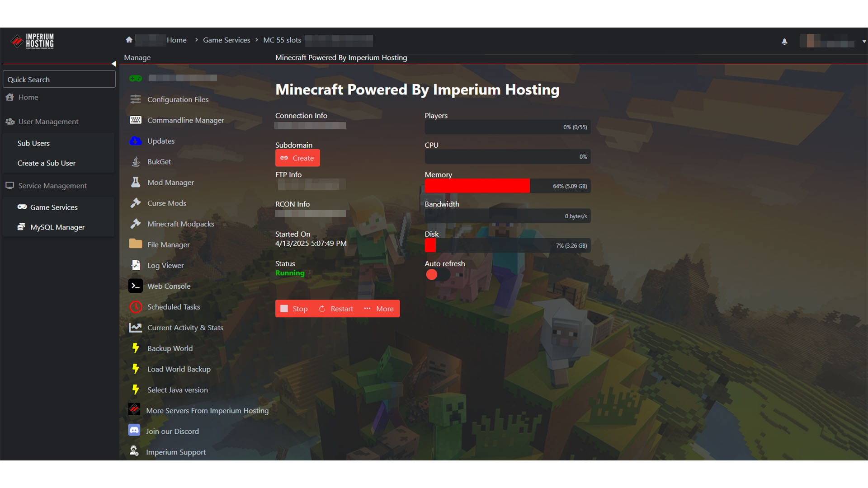Viewport: 868px width, 488px height.
Task: Click MC 55 slots breadcrumb
Action: pyautogui.click(x=282, y=40)
